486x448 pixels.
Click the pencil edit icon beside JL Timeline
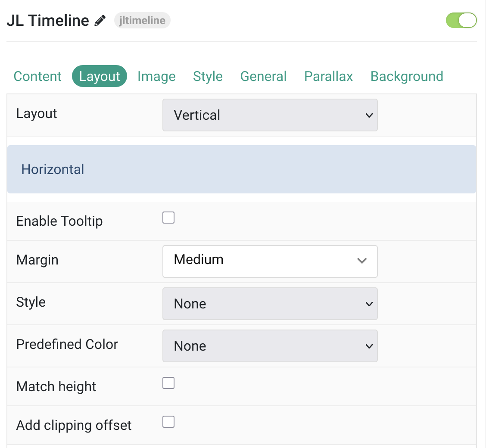click(100, 20)
